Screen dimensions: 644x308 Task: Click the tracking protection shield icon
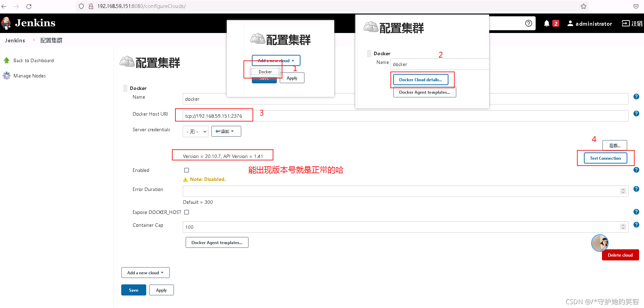81,6
